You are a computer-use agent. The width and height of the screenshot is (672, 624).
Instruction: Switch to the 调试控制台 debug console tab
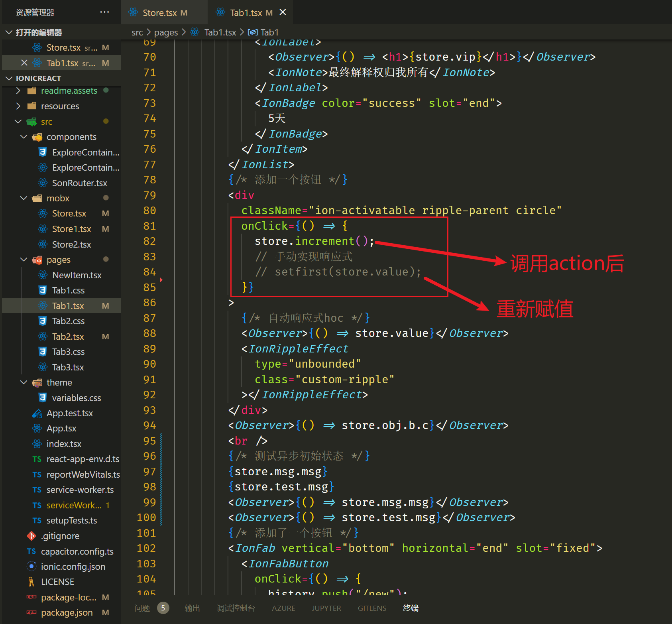click(236, 608)
